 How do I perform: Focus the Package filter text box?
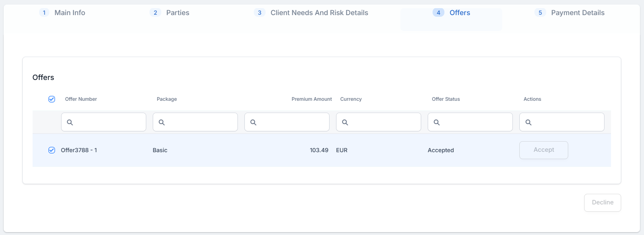(x=200, y=122)
